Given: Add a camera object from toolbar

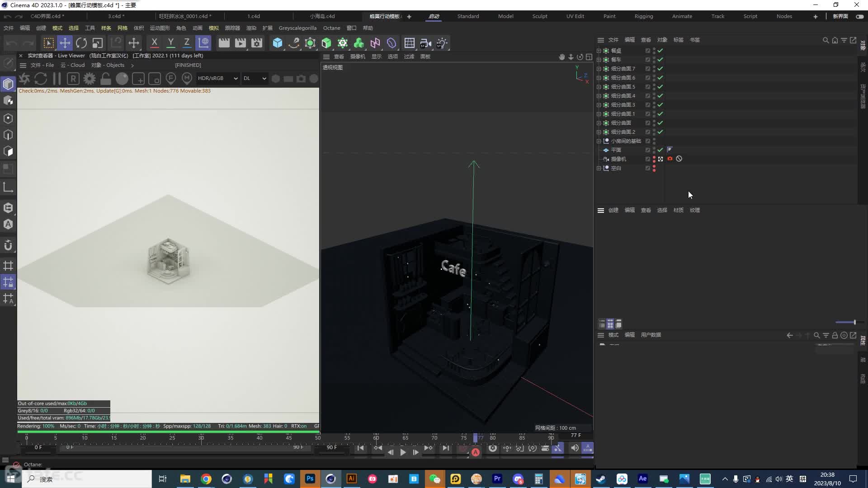Looking at the screenshot, I should [425, 43].
